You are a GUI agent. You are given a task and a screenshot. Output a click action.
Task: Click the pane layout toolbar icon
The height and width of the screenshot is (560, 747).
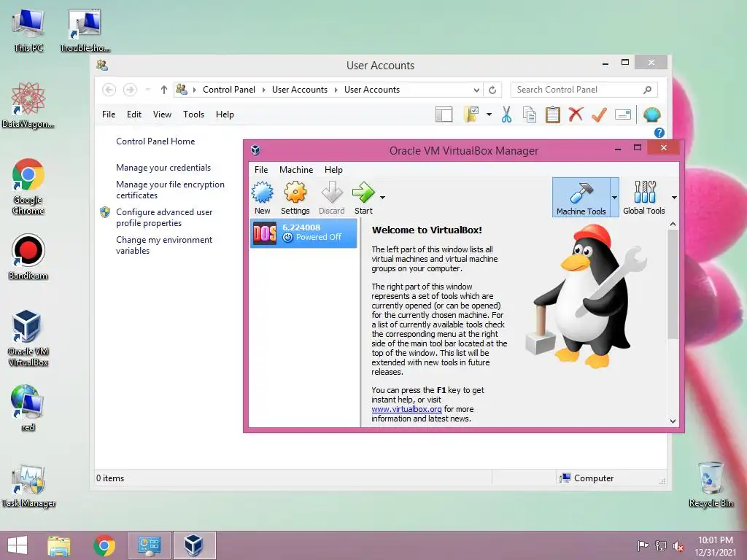point(444,114)
